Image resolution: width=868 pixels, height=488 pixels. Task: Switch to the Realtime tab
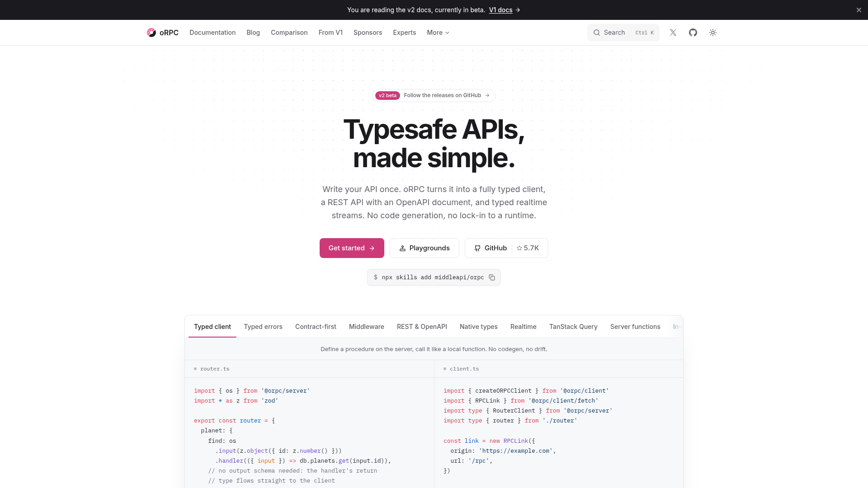coord(524,327)
